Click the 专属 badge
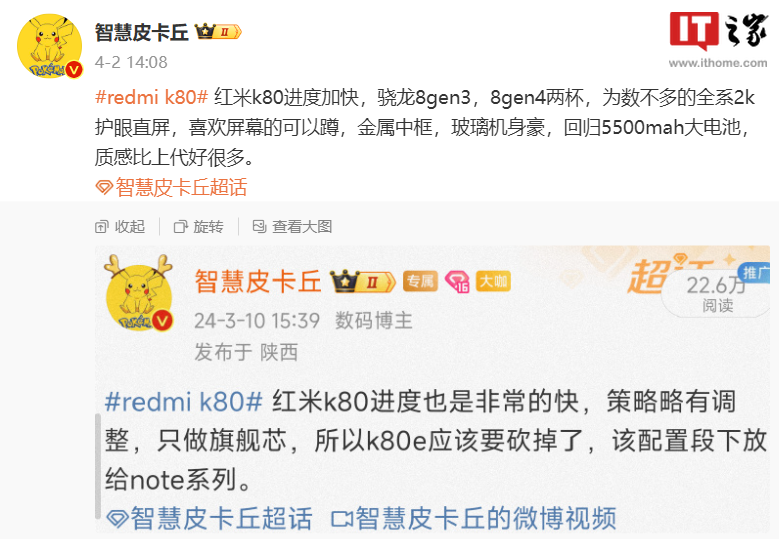The width and height of the screenshot is (779, 539). tap(420, 282)
